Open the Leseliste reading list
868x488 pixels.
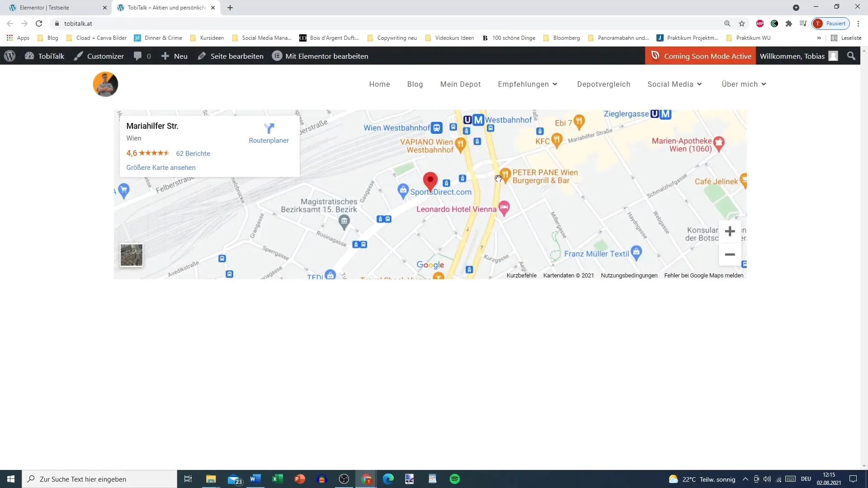846,38
